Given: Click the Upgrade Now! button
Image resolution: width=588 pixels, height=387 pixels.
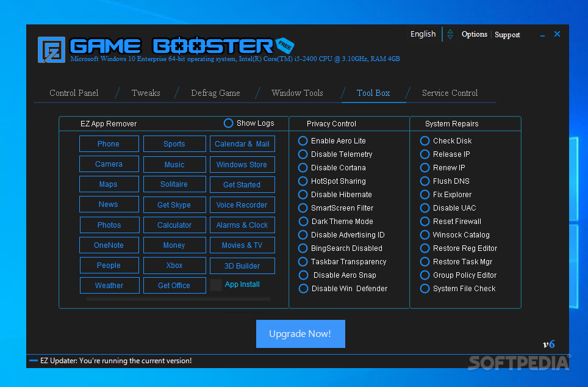Looking at the screenshot, I should (300, 334).
